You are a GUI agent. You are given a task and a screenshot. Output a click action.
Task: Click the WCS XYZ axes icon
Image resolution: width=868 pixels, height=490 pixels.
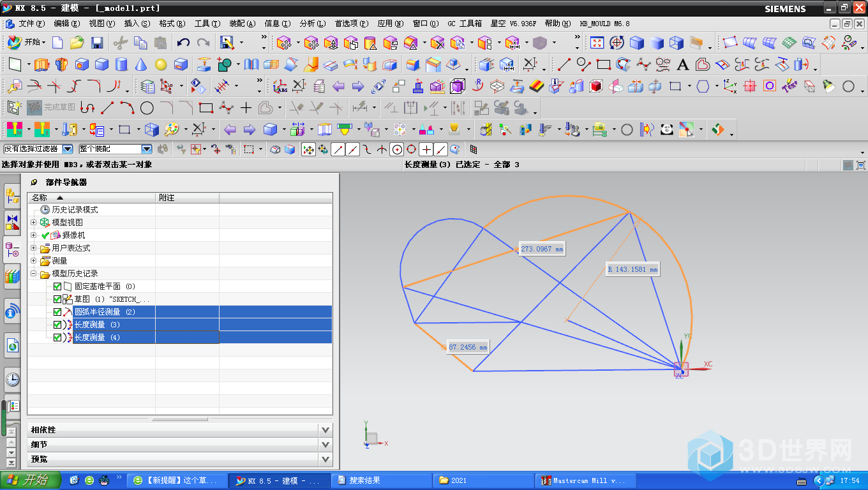click(730, 86)
